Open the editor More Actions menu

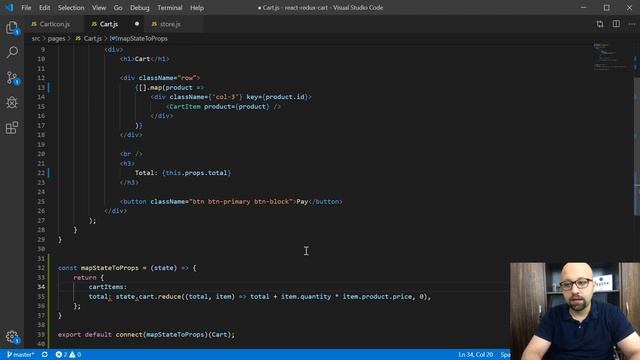pos(632,24)
